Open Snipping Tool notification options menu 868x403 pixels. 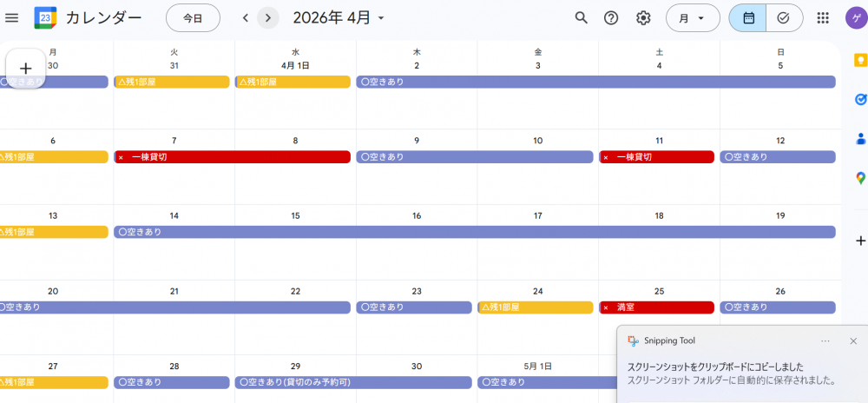pos(825,341)
